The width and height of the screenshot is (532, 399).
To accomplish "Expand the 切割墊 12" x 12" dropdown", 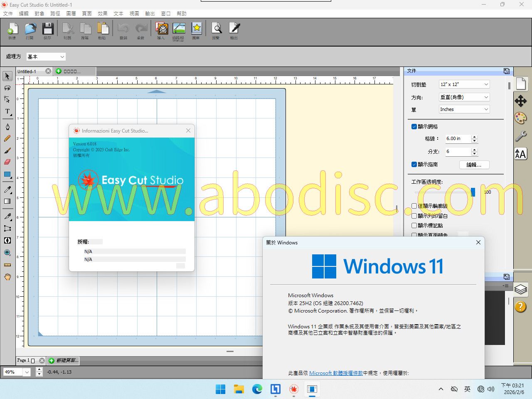I will [464, 84].
